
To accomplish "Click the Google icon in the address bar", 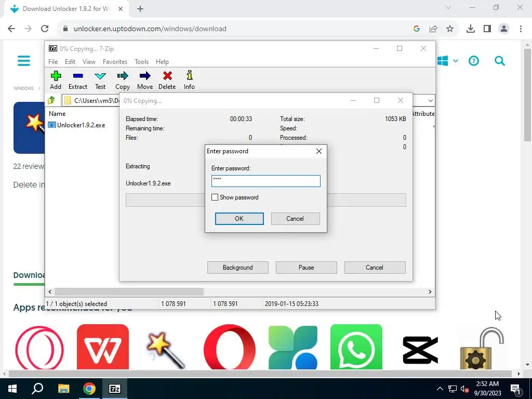I will (x=417, y=29).
